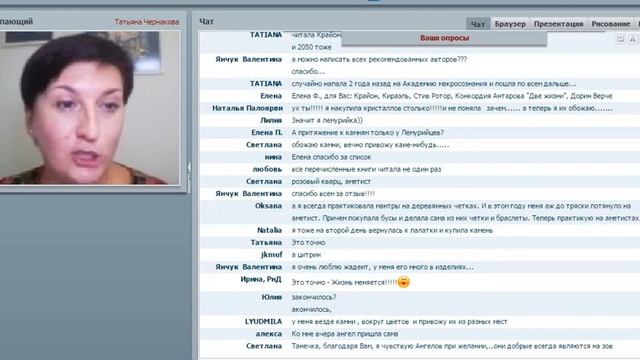This screenshot has height=360, width=640.
Task: Select chat user Лилия
Action: (x=271, y=120)
